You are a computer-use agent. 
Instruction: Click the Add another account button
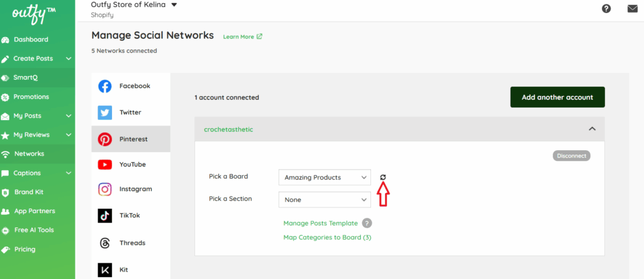point(557,97)
